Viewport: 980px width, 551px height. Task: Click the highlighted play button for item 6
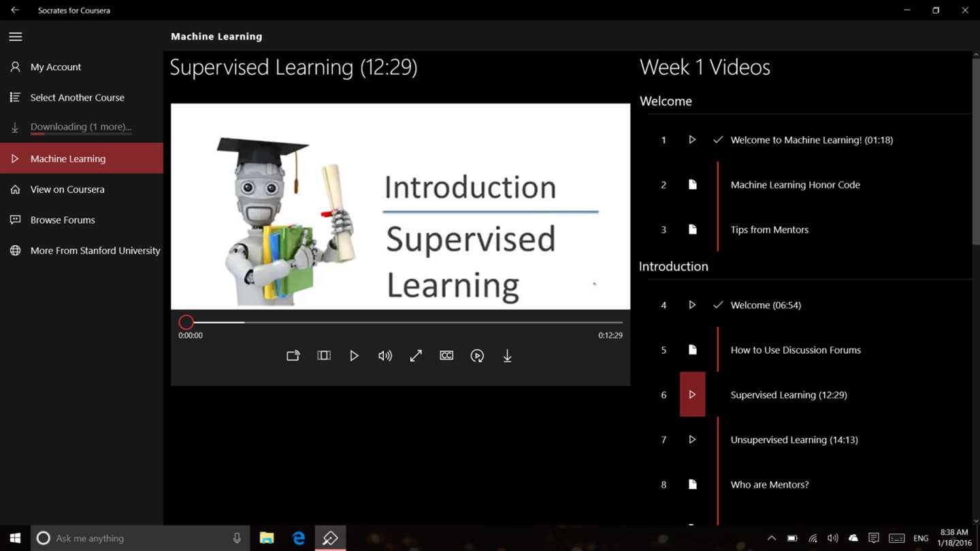692,395
